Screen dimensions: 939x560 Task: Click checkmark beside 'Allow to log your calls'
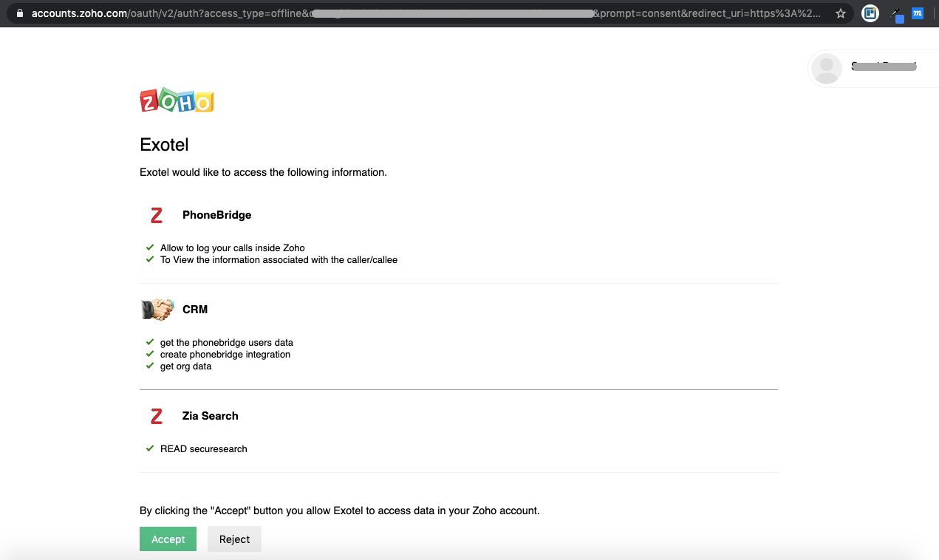[x=150, y=247]
